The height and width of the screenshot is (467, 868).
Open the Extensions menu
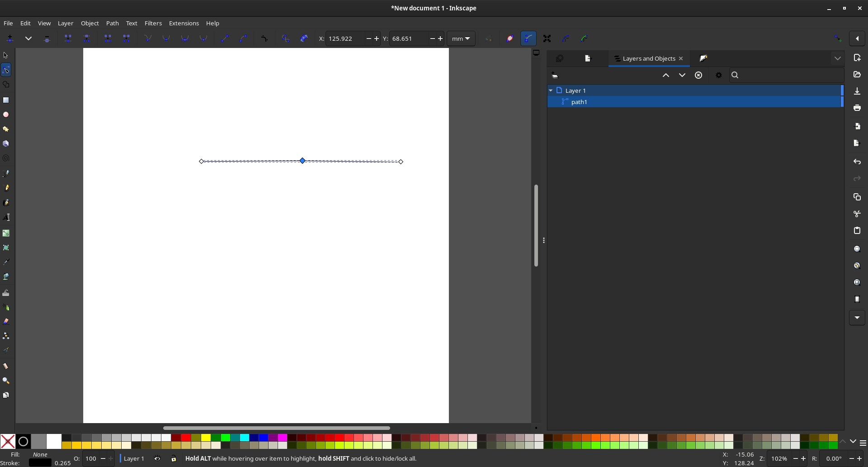[184, 23]
